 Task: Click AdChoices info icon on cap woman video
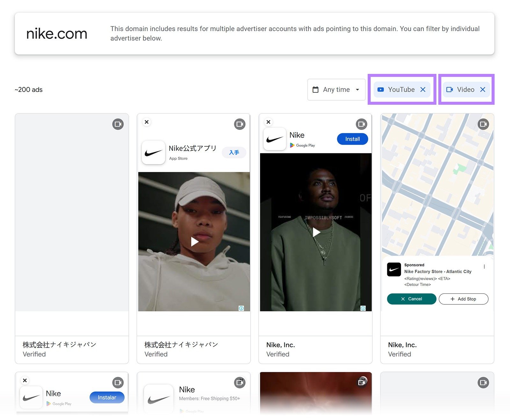click(x=241, y=308)
